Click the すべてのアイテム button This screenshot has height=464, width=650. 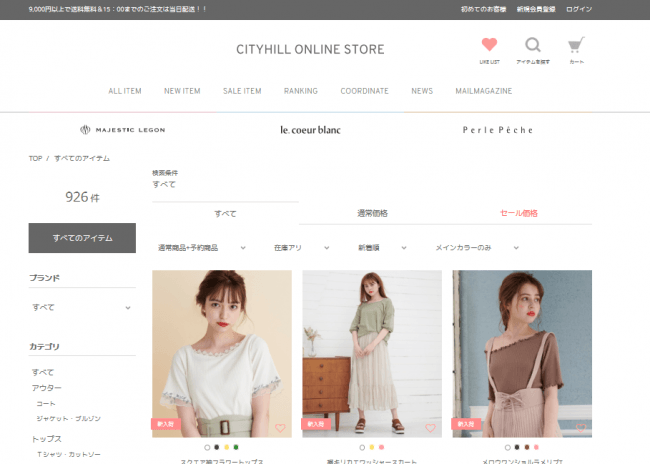[x=82, y=238]
